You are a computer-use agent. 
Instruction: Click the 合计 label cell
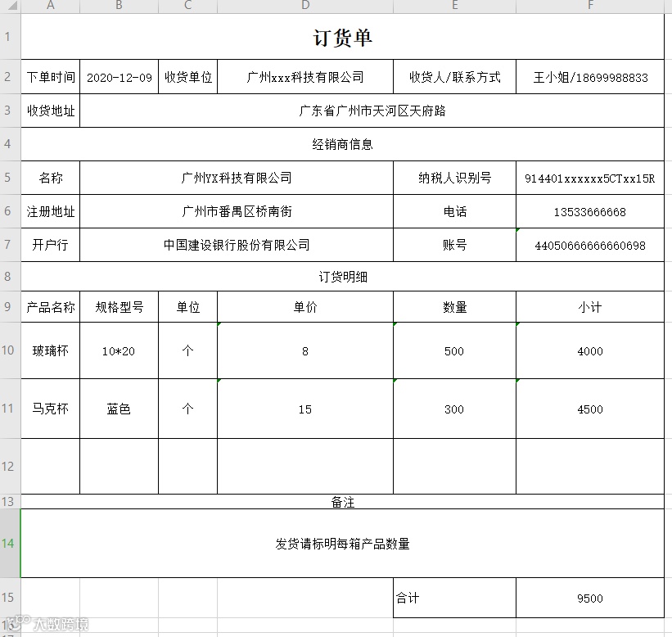point(455,598)
